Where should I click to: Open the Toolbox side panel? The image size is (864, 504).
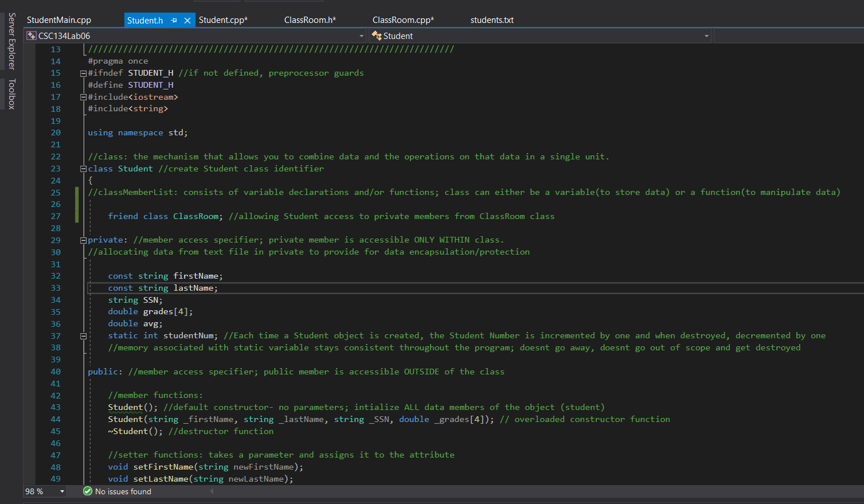click(x=11, y=94)
